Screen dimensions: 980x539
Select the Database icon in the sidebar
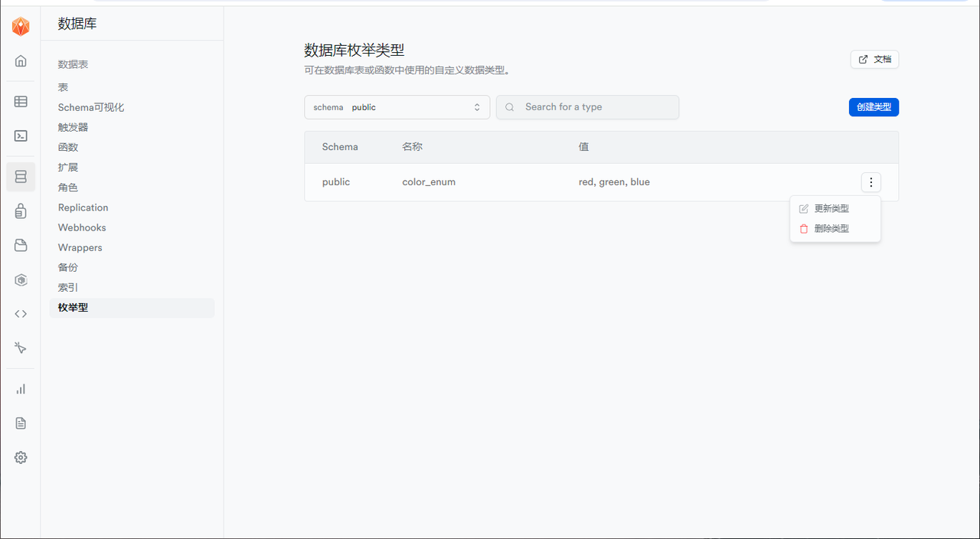click(x=21, y=176)
